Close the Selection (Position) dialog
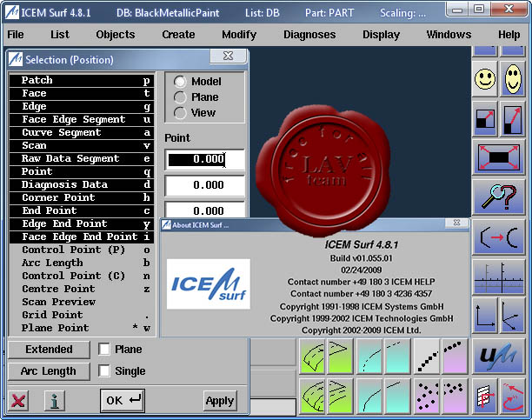This screenshot has height=420, width=532. pyautogui.click(x=229, y=56)
